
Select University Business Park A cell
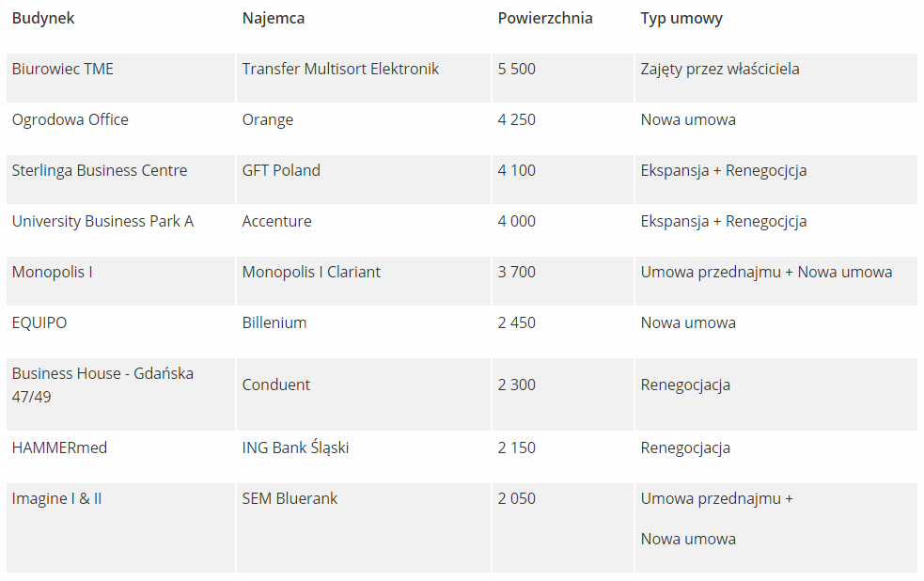point(102,221)
